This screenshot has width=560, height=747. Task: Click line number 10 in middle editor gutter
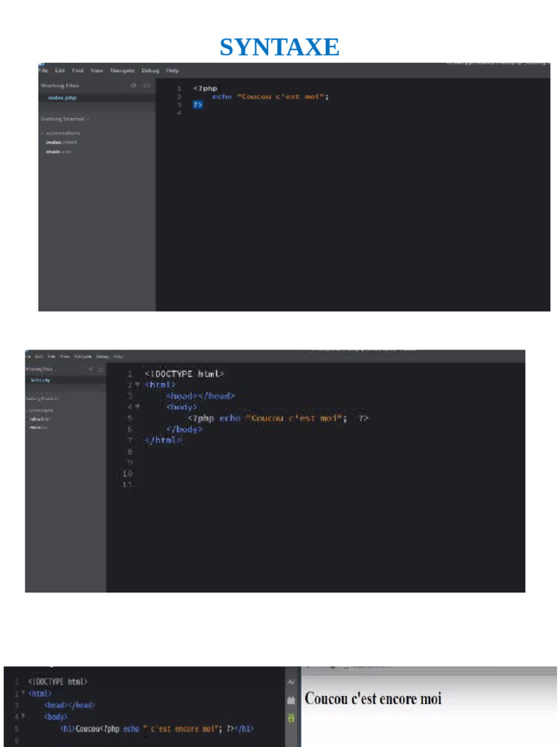pyautogui.click(x=127, y=473)
